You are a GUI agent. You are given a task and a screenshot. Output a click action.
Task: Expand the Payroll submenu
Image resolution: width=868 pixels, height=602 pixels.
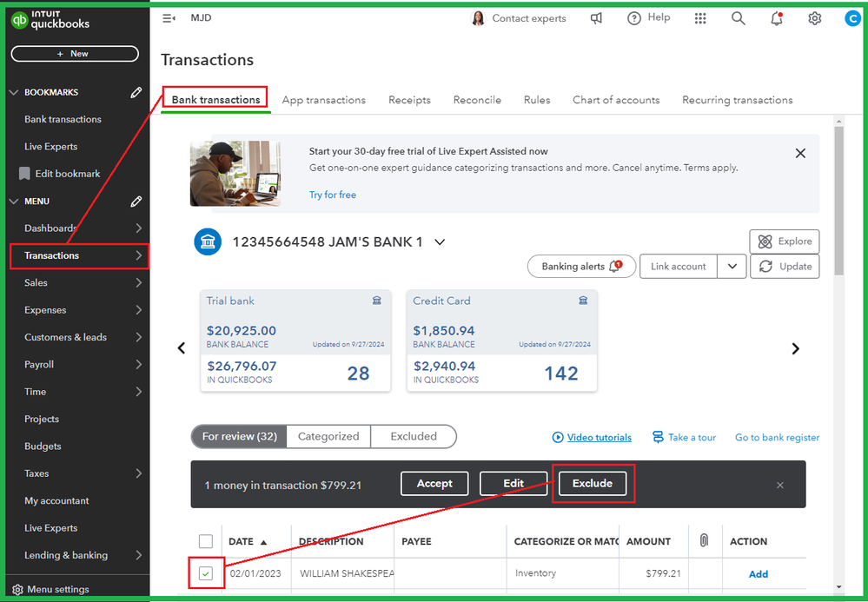(x=138, y=365)
